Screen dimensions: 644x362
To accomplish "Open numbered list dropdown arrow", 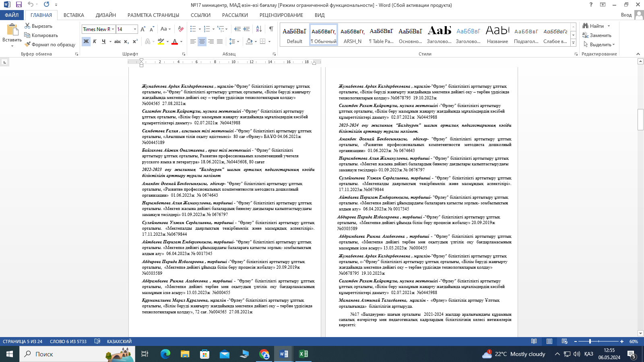I will click(213, 29).
